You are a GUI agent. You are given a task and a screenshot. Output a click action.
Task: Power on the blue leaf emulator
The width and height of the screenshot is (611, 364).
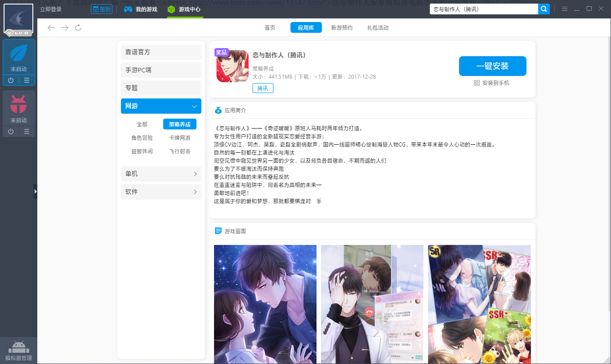pyautogui.click(x=11, y=80)
